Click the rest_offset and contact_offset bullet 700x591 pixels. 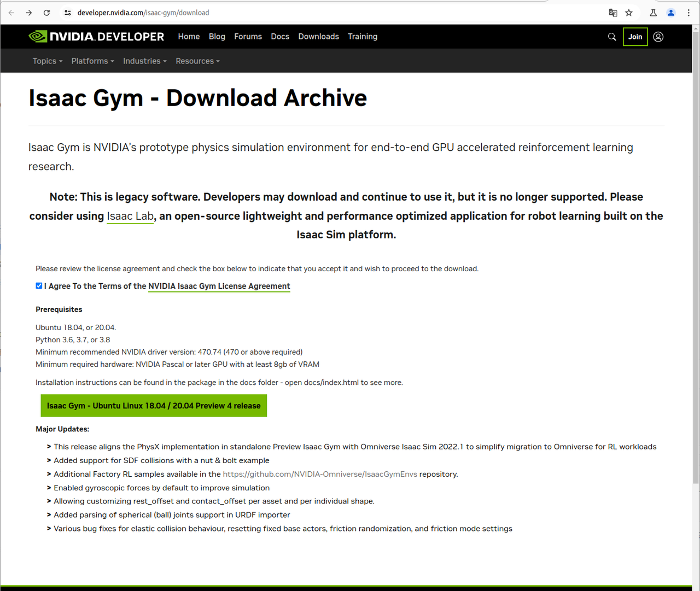pyautogui.click(x=214, y=501)
